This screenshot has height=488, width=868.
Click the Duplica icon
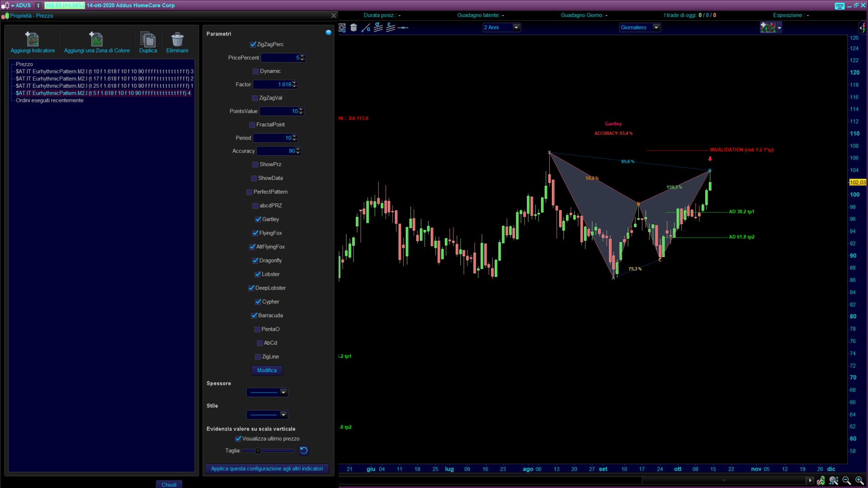click(148, 40)
